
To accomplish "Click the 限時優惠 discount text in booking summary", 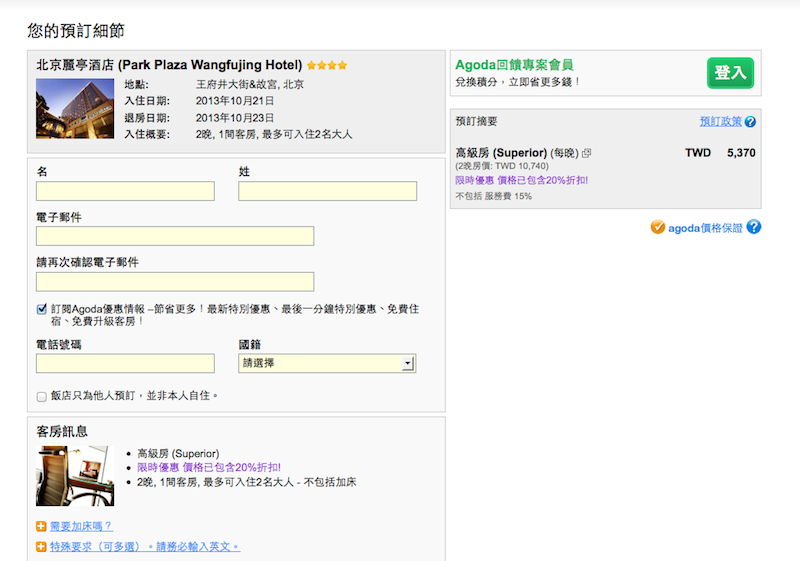I will [x=521, y=180].
